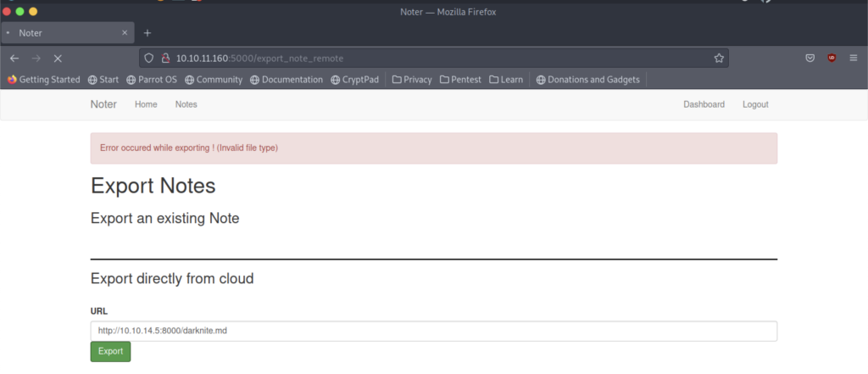Open the Getting Started bookmark

coord(44,80)
